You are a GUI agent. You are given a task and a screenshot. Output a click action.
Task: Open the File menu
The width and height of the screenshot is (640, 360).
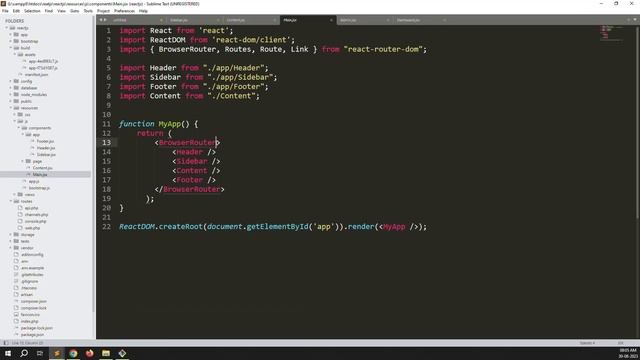pos(5,11)
